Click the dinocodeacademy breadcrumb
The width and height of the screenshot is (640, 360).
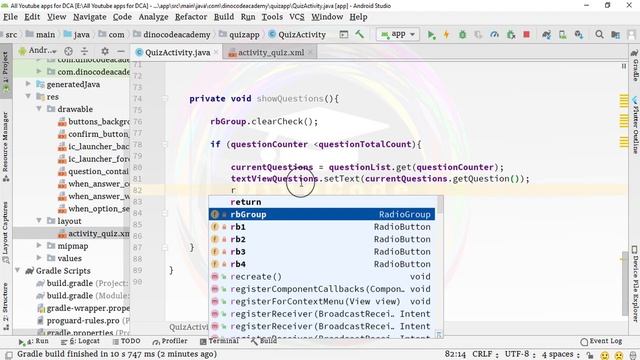[x=172, y=35]
